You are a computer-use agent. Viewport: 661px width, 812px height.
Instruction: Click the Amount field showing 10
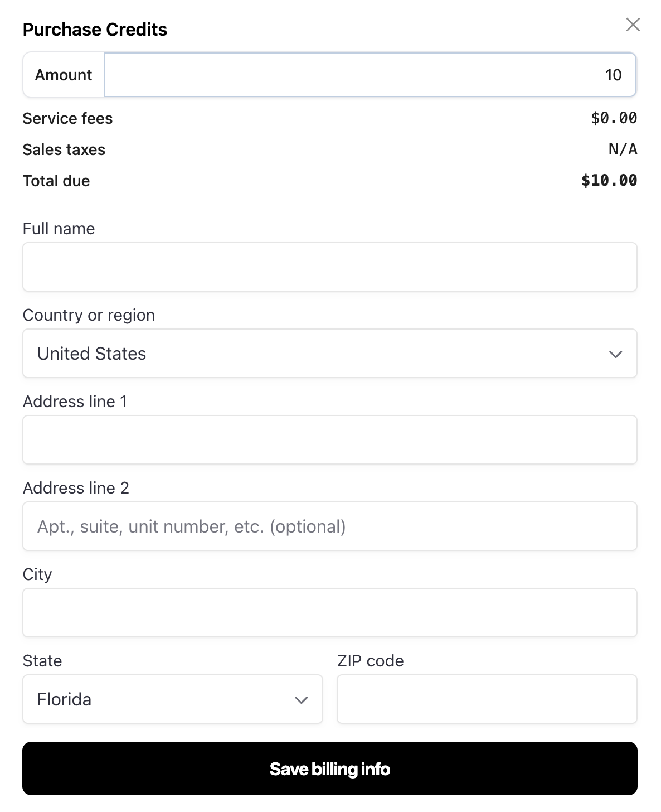click(370, 75)
